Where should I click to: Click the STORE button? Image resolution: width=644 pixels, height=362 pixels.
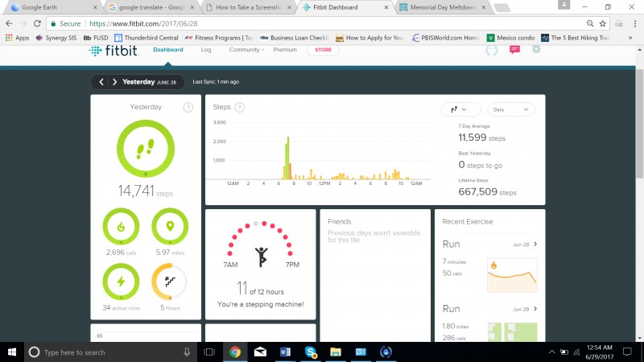[323, 50]
